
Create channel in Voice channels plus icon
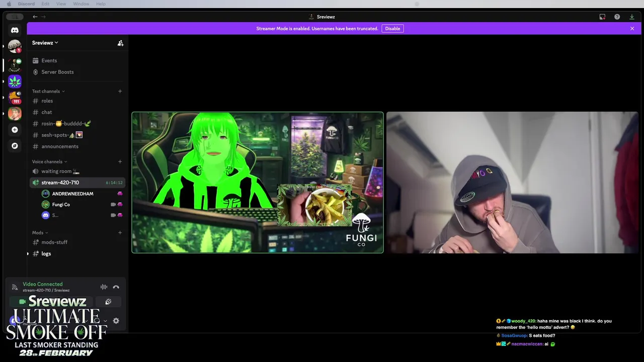coord(120,161)
